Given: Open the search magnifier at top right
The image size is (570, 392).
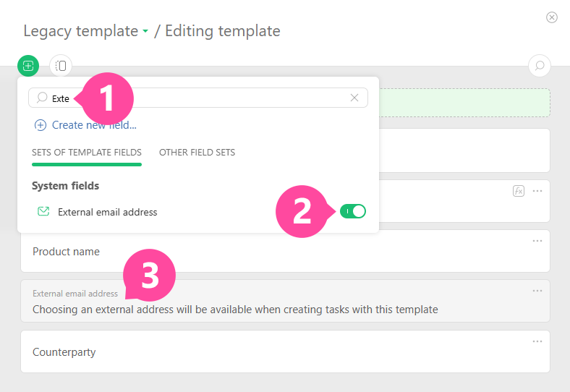Looking at the screenshot, I should coord(539,66).
